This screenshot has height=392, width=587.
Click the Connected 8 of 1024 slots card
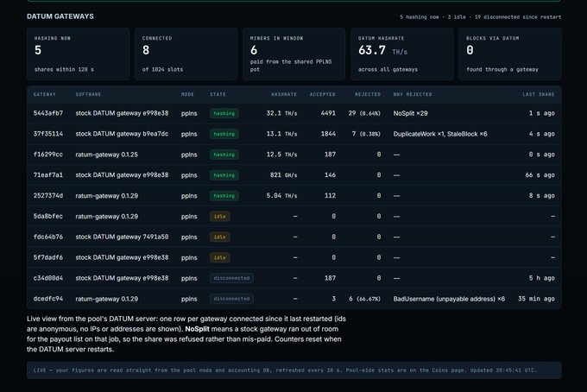[186, 54]
